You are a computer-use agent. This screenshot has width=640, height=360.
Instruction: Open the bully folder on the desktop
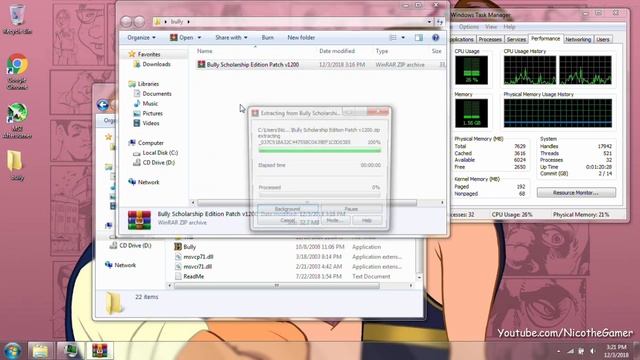click(x=16, y=165)
